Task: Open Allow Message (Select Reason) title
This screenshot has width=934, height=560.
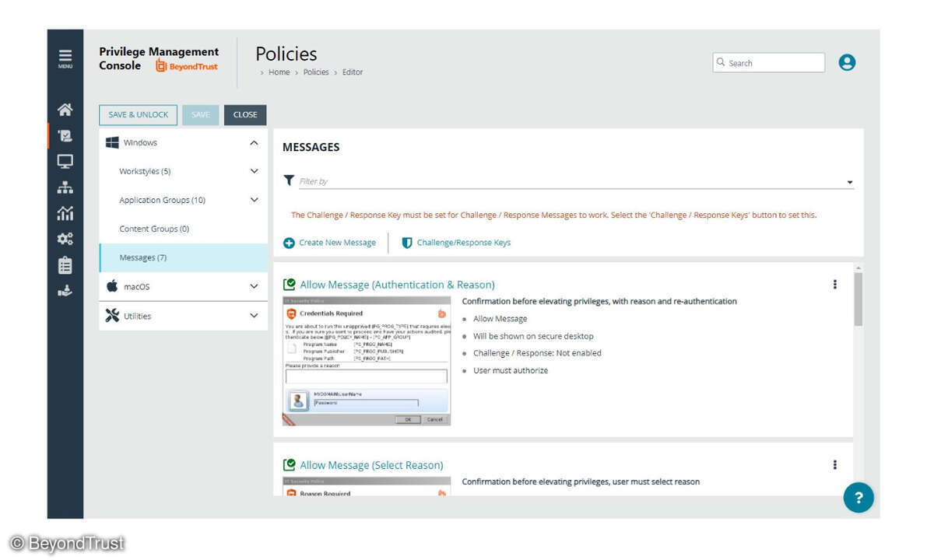Action: 371,465
